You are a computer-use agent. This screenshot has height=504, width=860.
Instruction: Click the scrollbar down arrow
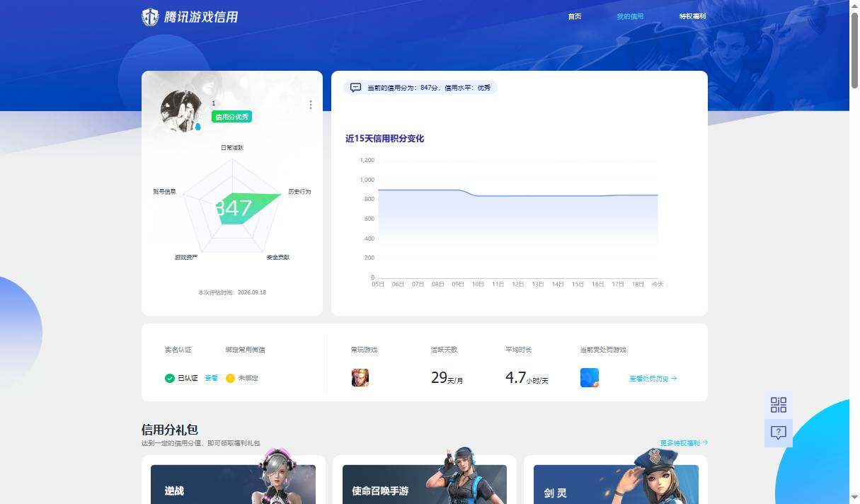point(855,498)
